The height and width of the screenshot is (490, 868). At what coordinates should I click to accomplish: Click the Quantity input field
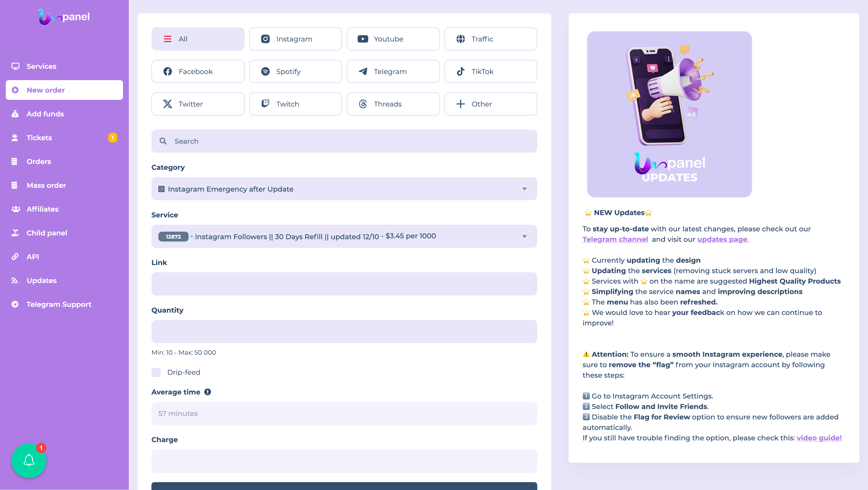344,332
